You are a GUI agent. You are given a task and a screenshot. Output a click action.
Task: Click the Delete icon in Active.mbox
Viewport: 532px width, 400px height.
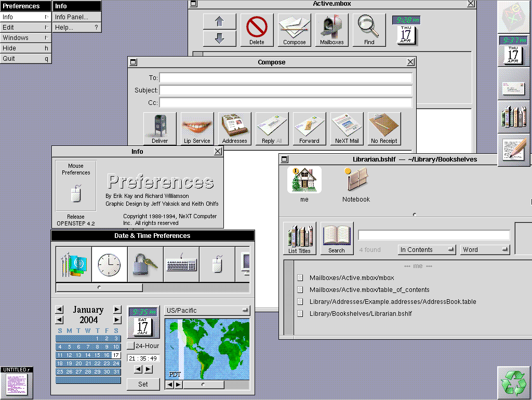pos(257,30)
